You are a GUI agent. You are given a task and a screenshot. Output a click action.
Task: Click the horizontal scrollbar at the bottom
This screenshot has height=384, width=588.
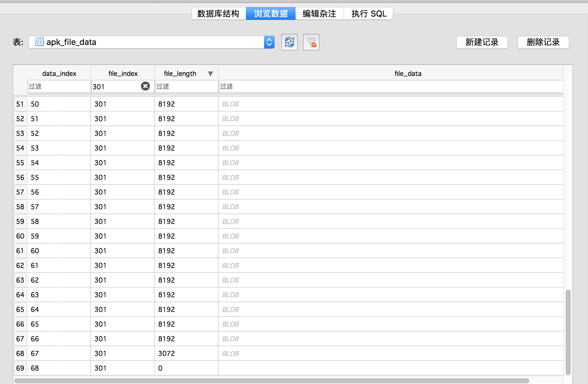pyautogui.click(x=271, y=381)
